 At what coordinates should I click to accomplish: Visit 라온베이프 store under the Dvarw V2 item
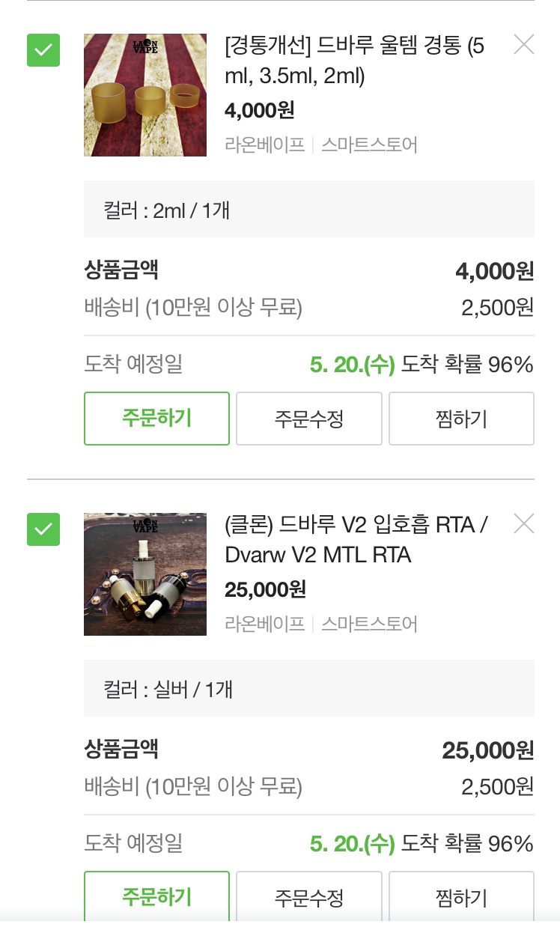[x=265, y=624]
